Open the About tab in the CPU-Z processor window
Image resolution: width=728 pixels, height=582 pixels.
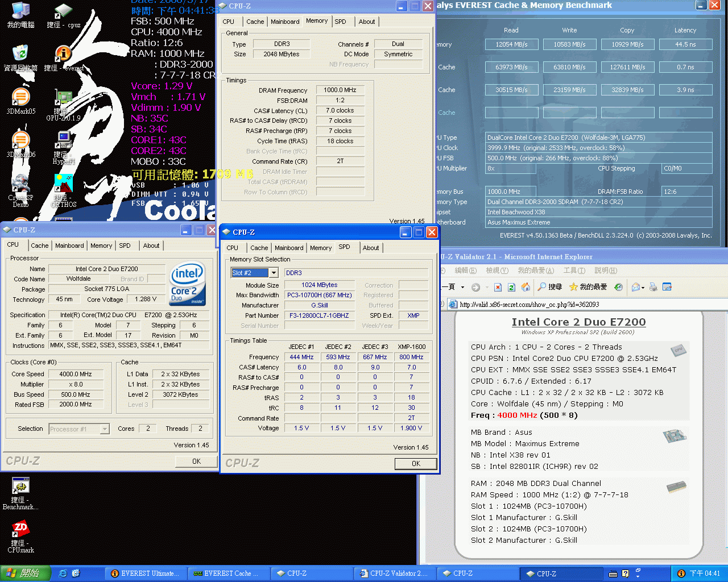pos(151,246)
